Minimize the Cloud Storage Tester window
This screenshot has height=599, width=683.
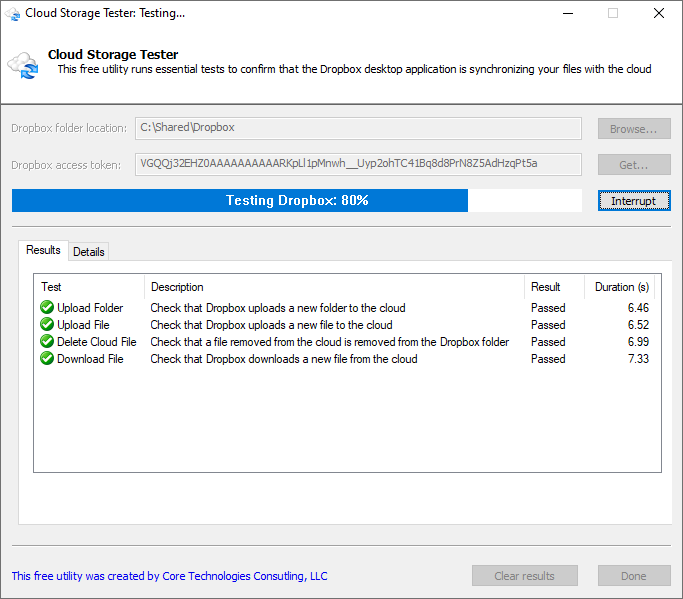coord(568,14)
